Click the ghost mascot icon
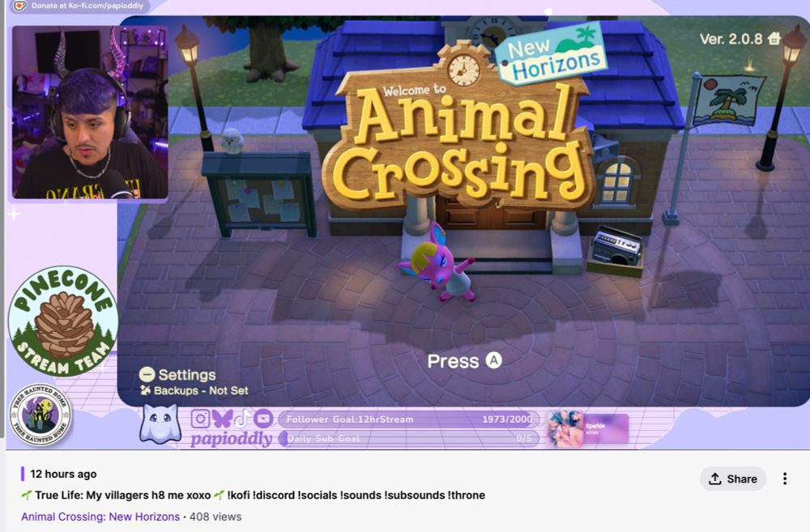Viewport: 810px width, 532px height. click(160, 423)
